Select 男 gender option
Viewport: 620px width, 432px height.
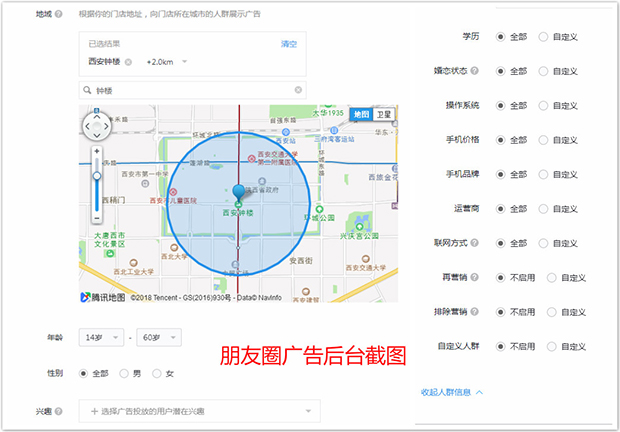click(126, 373)
